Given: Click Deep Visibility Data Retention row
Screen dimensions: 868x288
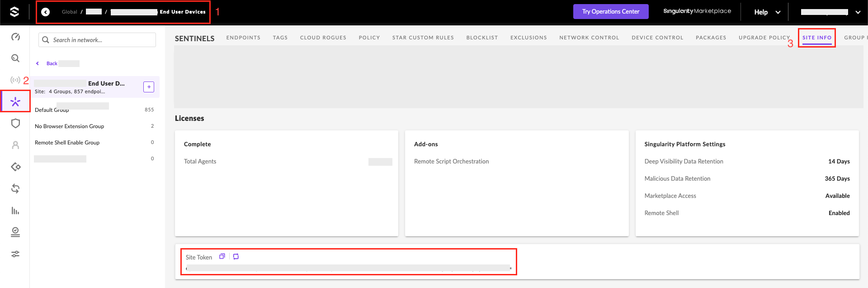Looking at the screenshot, I should (x=747, y=161).
